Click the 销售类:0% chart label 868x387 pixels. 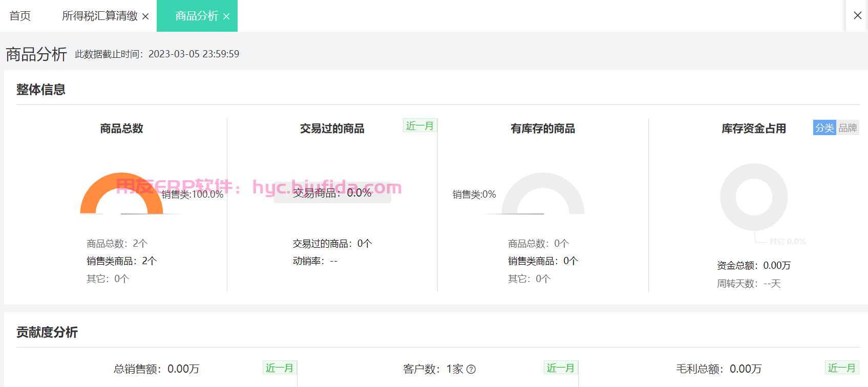474,194
